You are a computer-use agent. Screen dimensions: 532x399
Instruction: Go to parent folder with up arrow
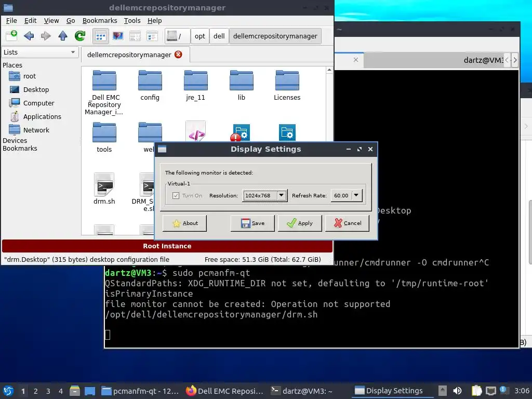tap(63, 36)
